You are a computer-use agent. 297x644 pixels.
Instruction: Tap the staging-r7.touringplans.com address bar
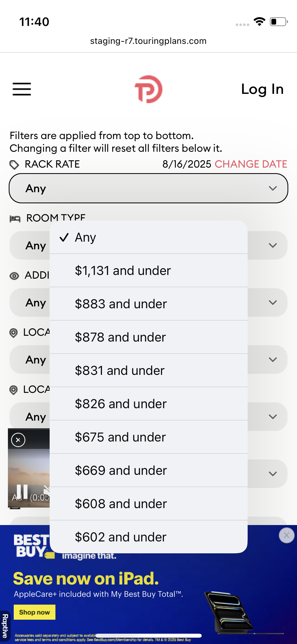click(x=148, y=41)
